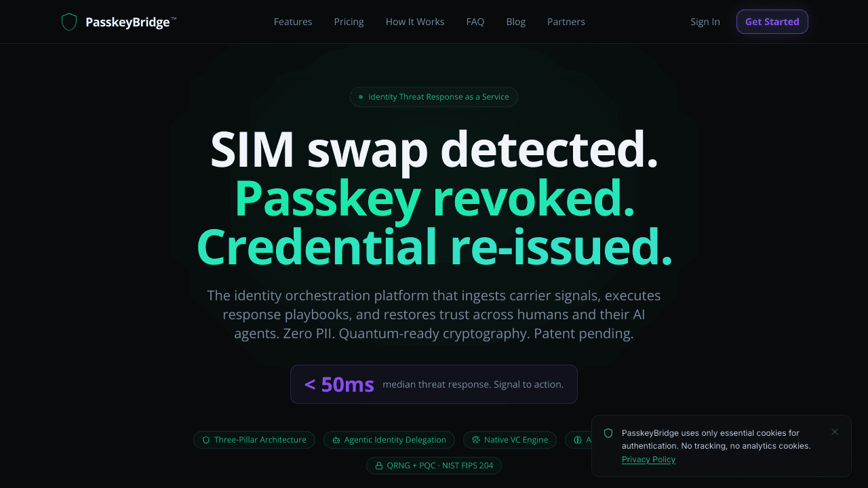Go to How It Works section

(x=415, y=22)
